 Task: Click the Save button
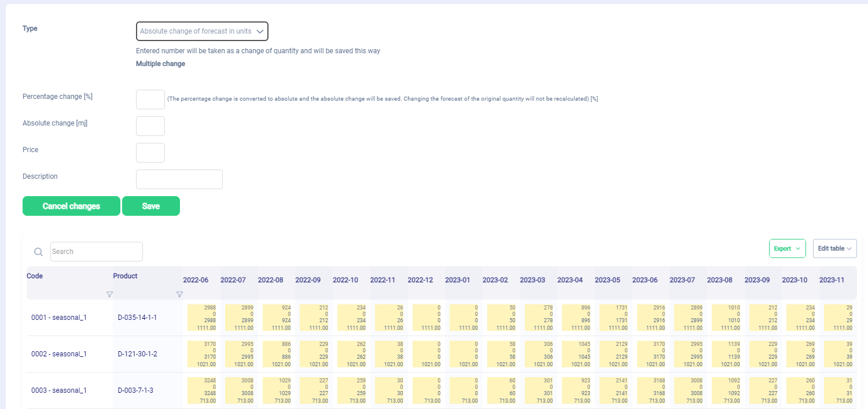(x=150, y=206)
